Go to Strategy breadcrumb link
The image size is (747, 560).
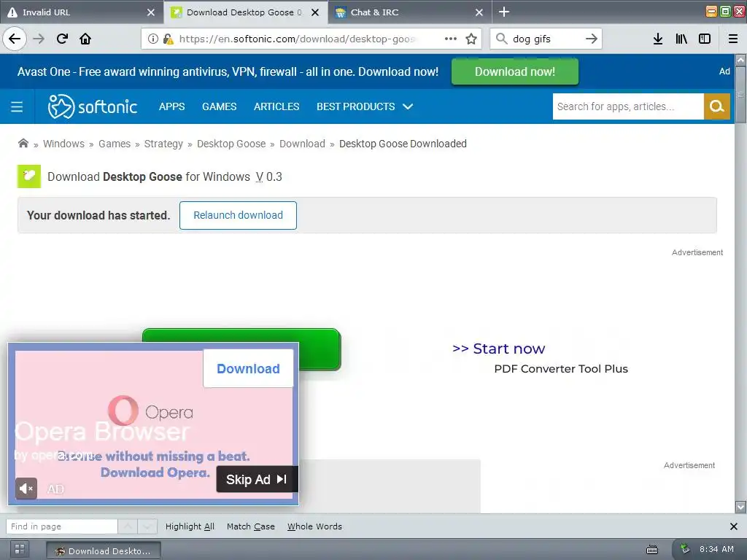tap(163, 144)
